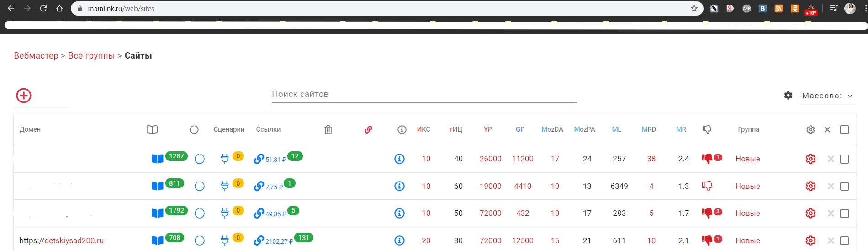The width and height of the screenshot is (868, 251).
Task: Sort by MozDA column header
Action: click(552, 129)
